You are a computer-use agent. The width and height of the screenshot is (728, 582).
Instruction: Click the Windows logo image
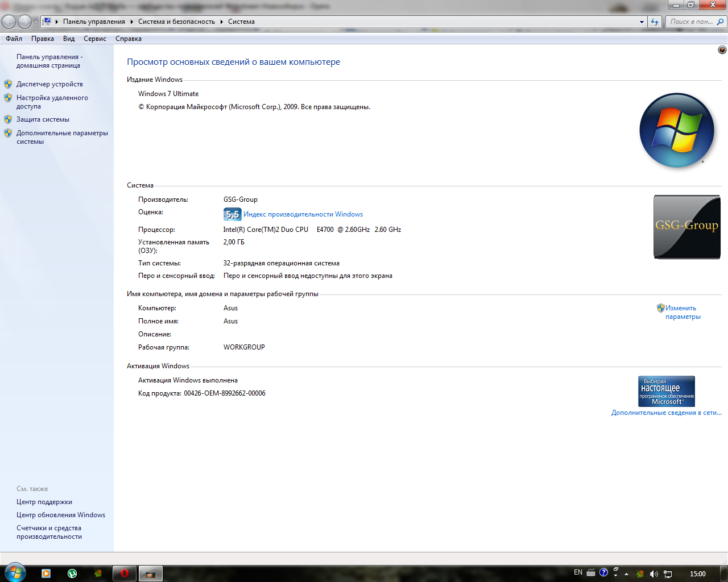[x=677, y=130]
